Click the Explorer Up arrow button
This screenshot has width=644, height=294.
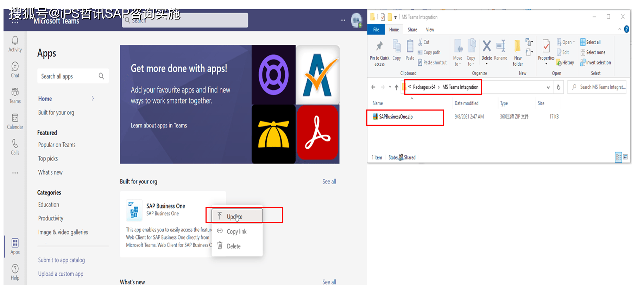pyautogui.click(x=397, y=87)
